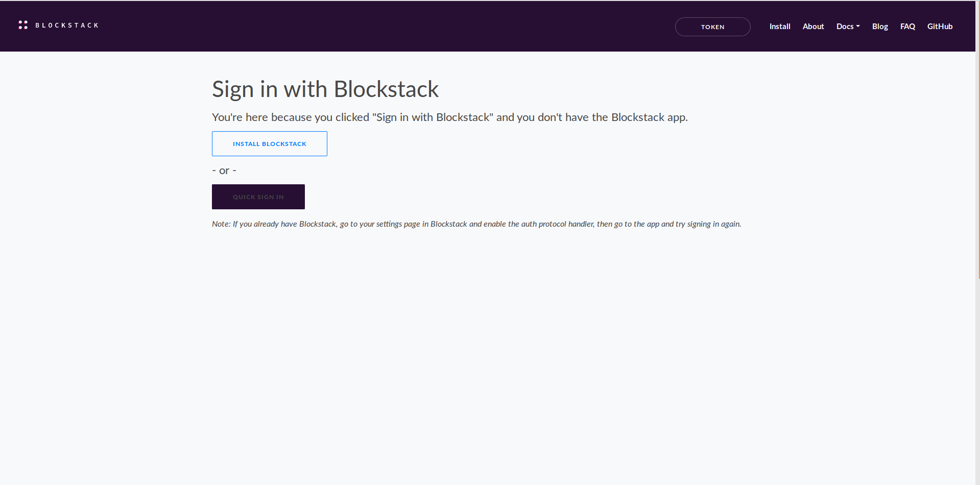Open the GitHub link in the navbar
Image resolution: width=980 pixels, height=485 pixels.
coord(939,26)
